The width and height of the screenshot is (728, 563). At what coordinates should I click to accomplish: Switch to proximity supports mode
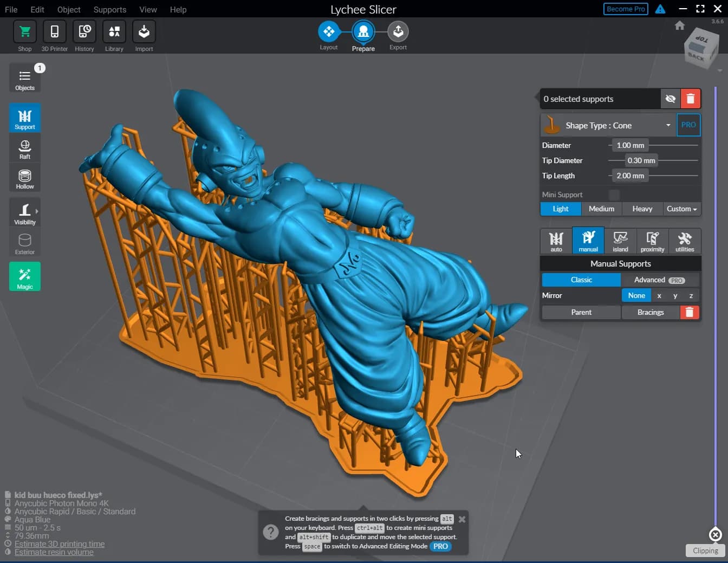click(653, 241)
